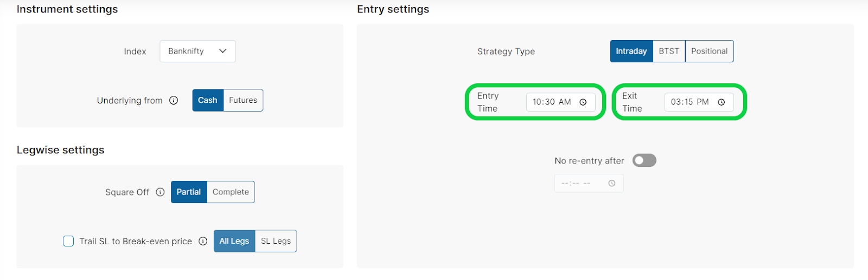The width and height of the screenshot is (868, 280).
Task: Select Cash as underlying source
Action: pos(208,100)
